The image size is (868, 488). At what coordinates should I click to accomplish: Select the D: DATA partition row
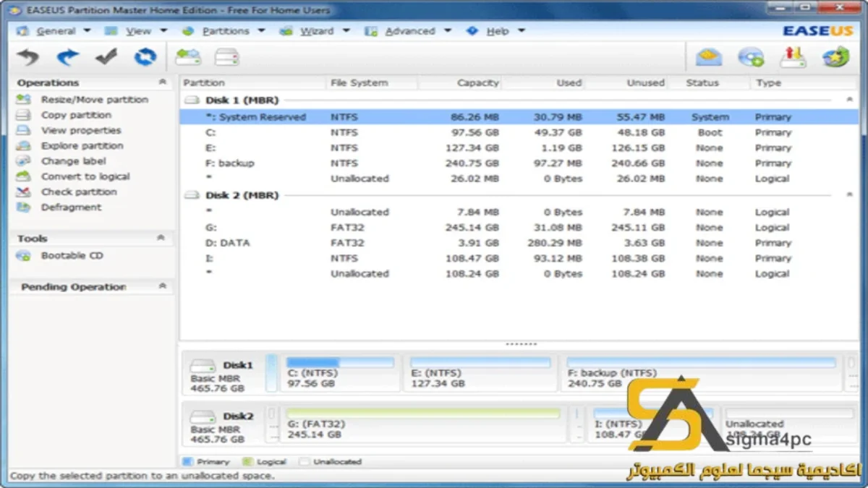click(x=519, y=243)
